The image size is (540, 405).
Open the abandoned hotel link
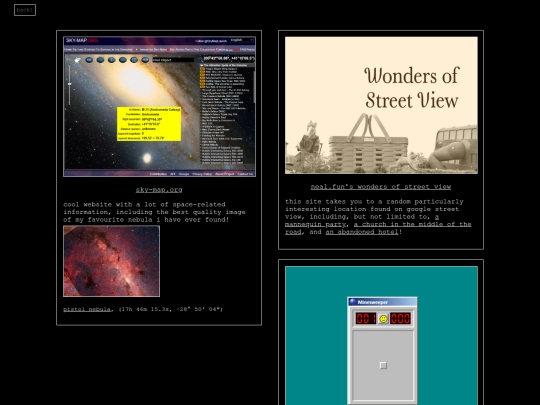362,232
